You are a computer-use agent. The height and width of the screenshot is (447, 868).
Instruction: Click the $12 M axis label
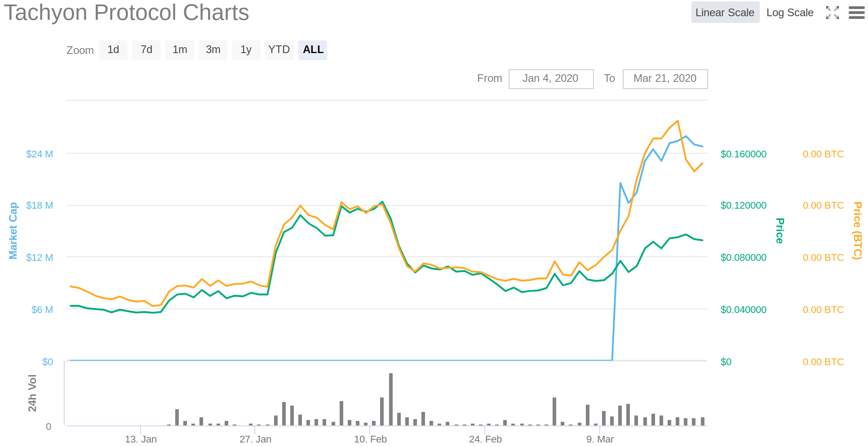point(40,258)
